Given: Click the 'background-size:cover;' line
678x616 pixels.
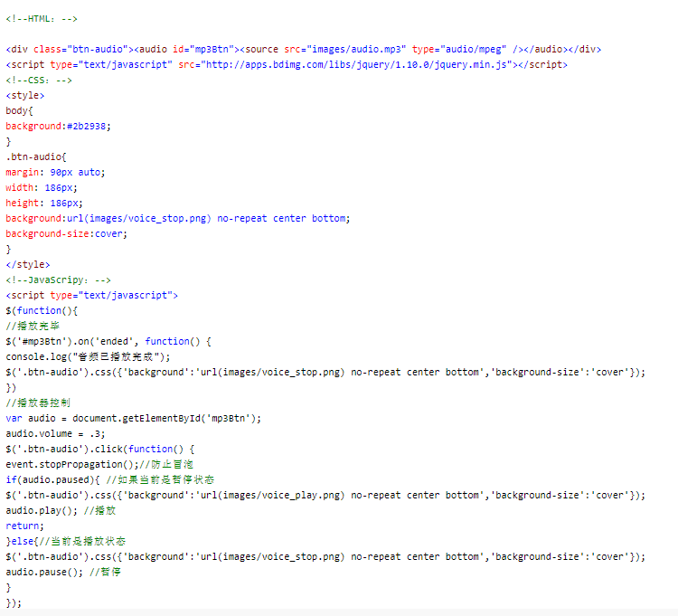Looking at the screenshot, I should [x=67, y=234].
